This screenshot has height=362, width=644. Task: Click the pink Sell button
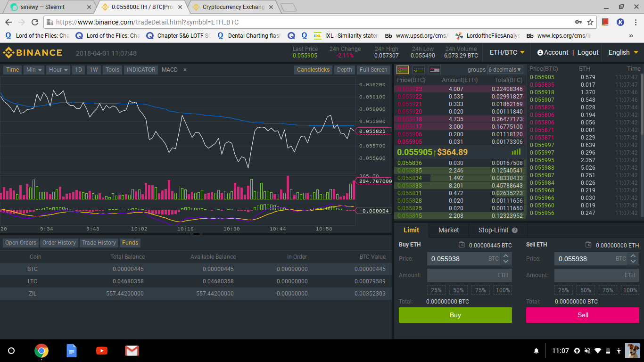583,315
